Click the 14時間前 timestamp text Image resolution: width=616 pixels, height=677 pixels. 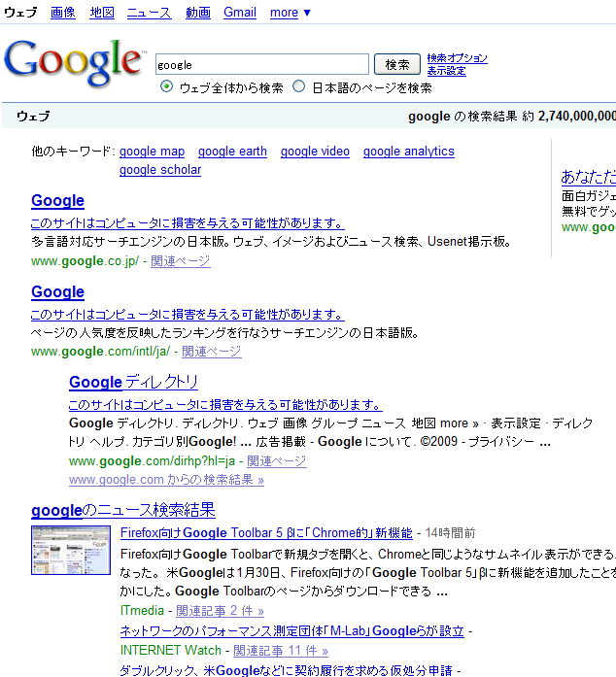click(450, 533)
